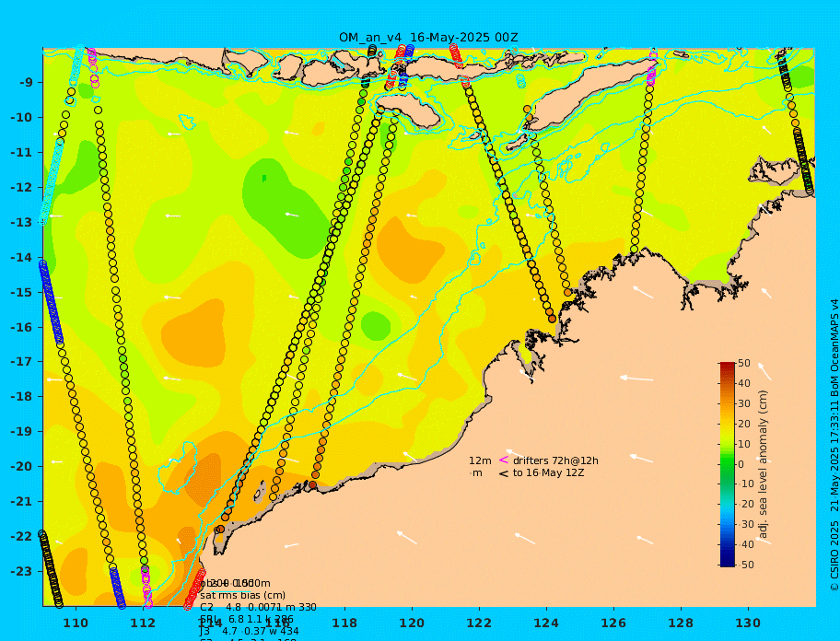
Task: Click the colorbar tick label -30
Action: pyautogui.click(x=746, y=525)
